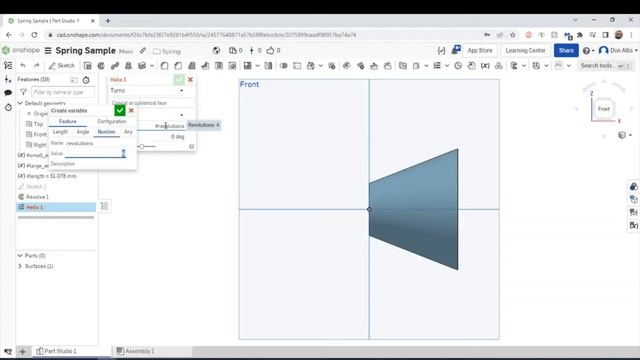
Task: Select the Revolve 1 feature
Action: point(56,197)
